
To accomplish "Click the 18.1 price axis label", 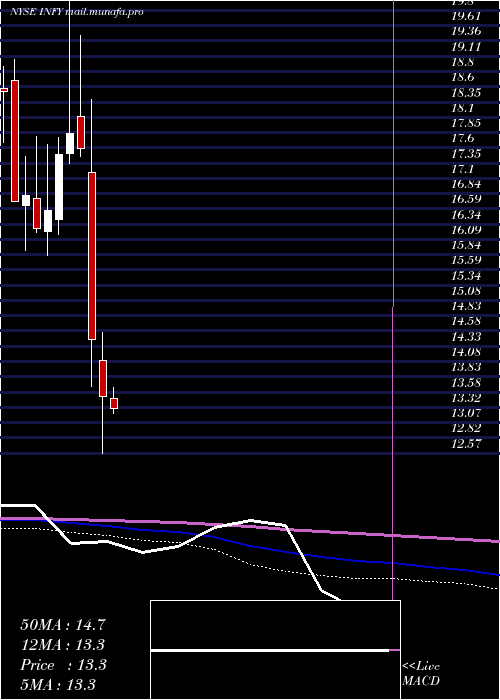I will (462, 108).
